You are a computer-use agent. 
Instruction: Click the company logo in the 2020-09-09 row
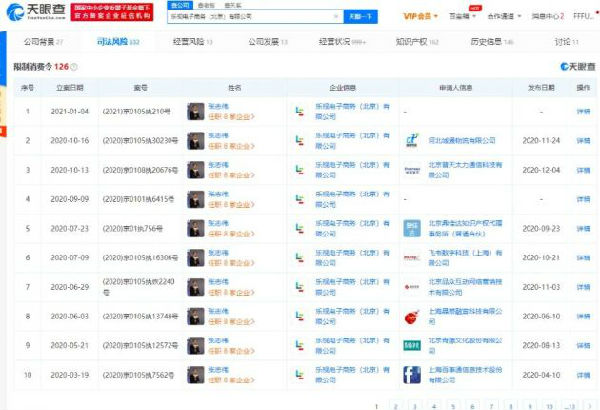tap(300, 199)
